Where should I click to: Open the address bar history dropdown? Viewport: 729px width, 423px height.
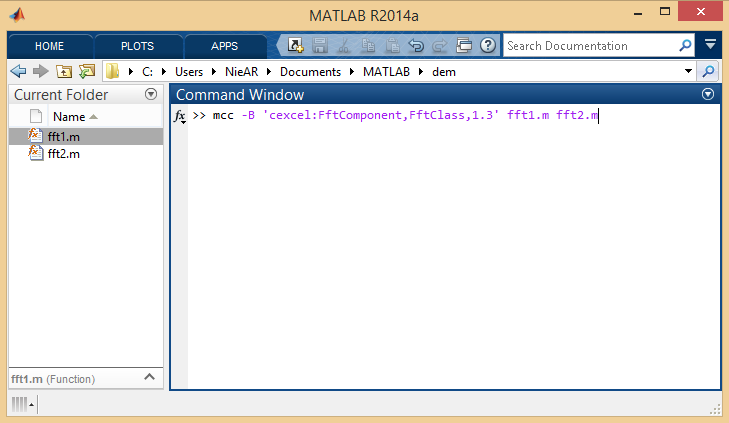pos(689,71)
